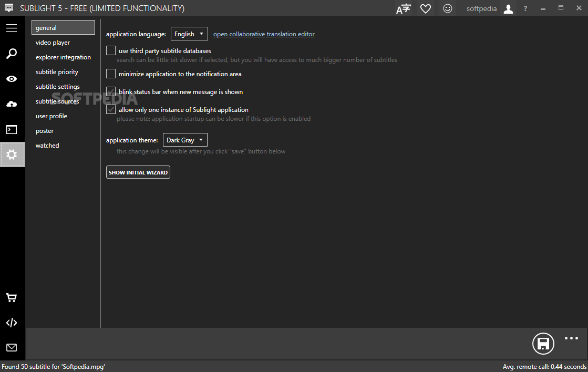588x372 pixels.
Task: Select the general settings tab
Action: coord(64,28)
